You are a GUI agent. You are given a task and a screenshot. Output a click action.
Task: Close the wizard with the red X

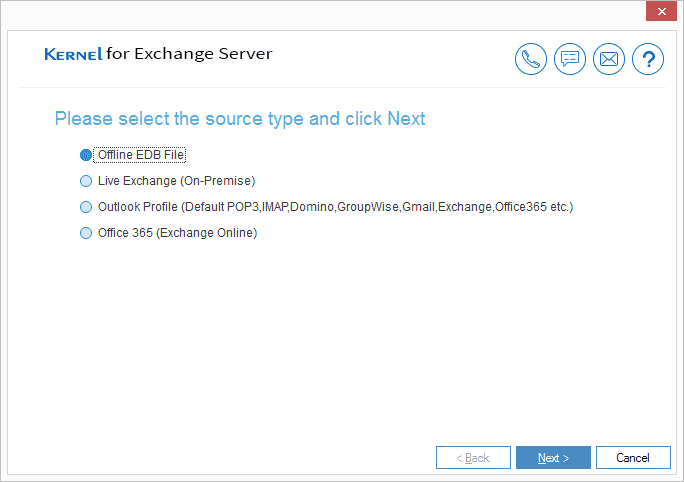661,11
